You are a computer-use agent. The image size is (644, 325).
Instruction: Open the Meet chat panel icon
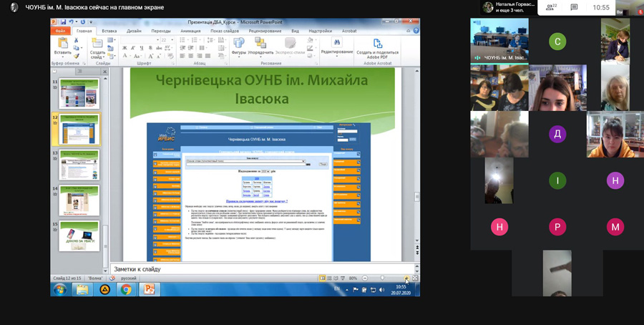(x=574, y=7)
